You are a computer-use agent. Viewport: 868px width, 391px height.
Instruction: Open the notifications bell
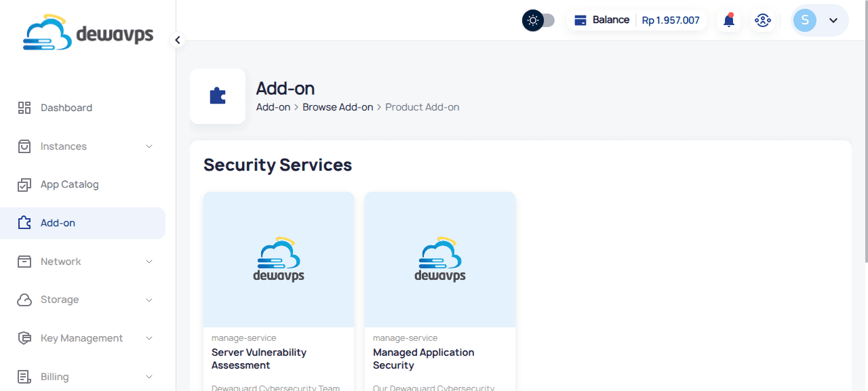(728, 20)
